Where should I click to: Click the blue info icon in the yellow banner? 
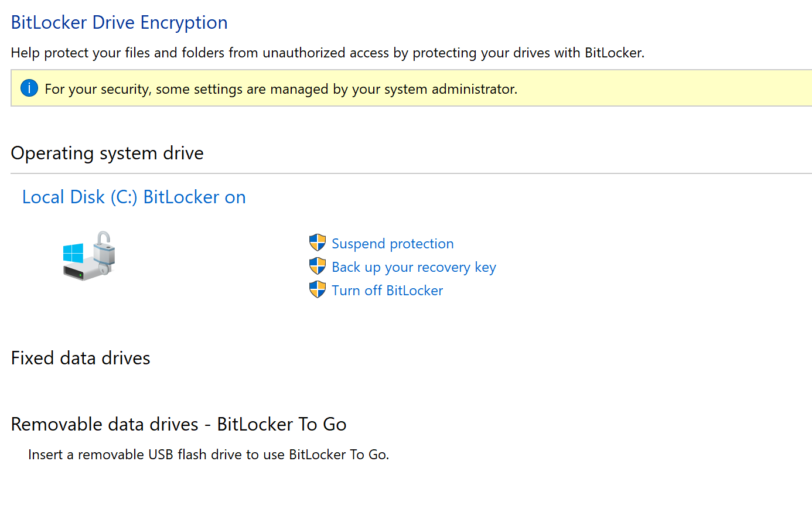[29, 88]
